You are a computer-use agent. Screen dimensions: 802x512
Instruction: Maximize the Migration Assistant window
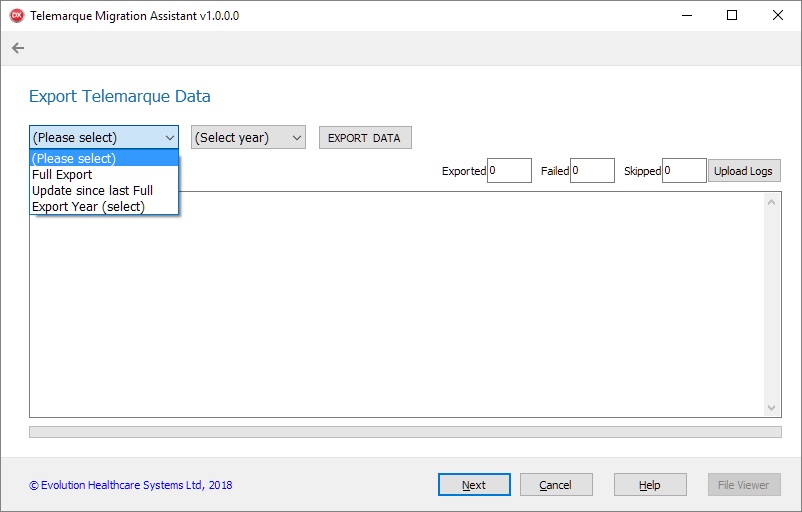coord(732,15)
